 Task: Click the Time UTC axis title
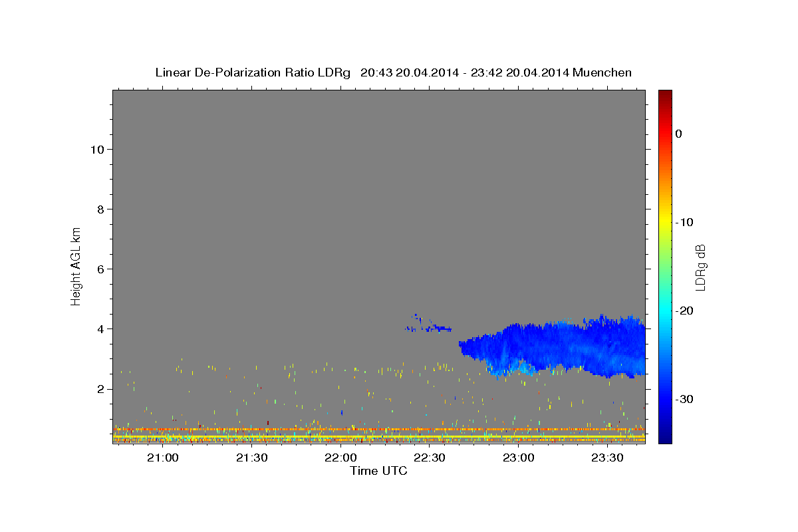point(378,471)
